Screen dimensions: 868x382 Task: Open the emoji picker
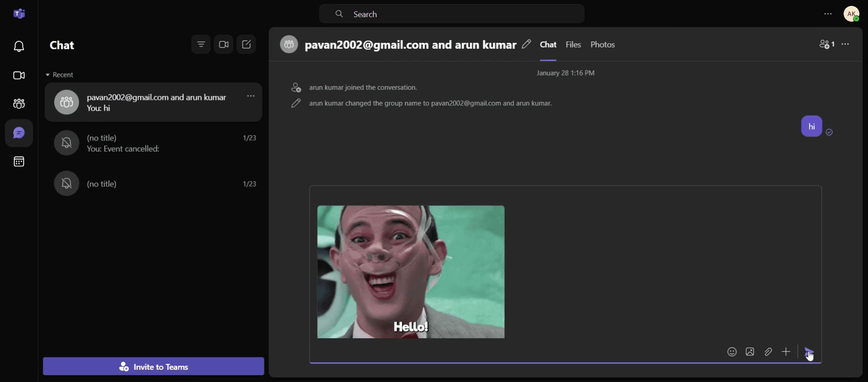(732, 352)
